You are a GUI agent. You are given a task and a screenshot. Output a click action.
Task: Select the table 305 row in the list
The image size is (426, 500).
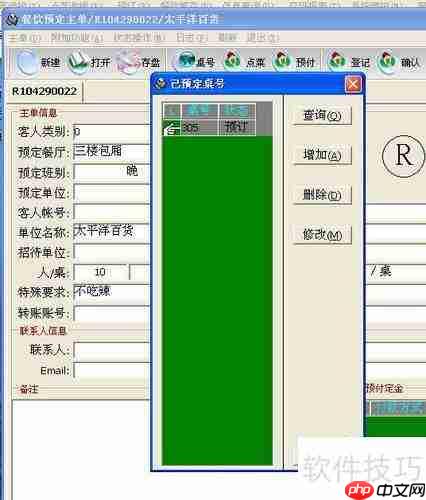coord(209,127)
